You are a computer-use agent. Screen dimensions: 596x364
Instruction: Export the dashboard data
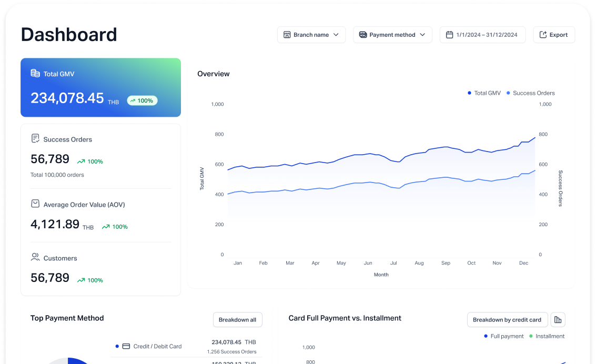click(554, 35)
